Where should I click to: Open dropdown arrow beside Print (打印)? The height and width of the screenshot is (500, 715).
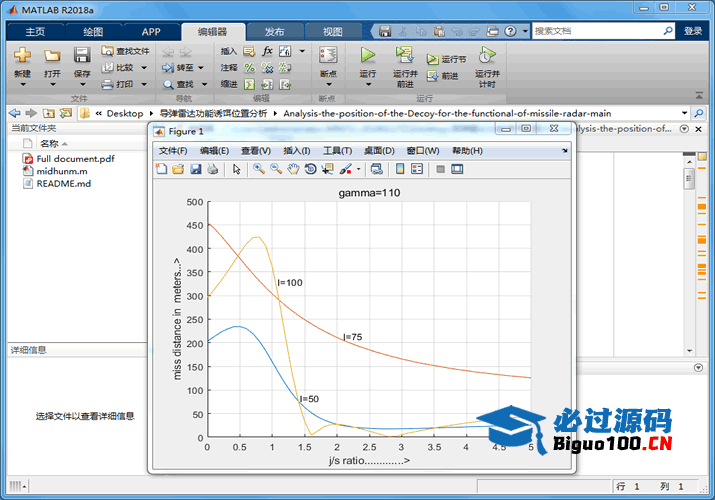pos(144,84)
